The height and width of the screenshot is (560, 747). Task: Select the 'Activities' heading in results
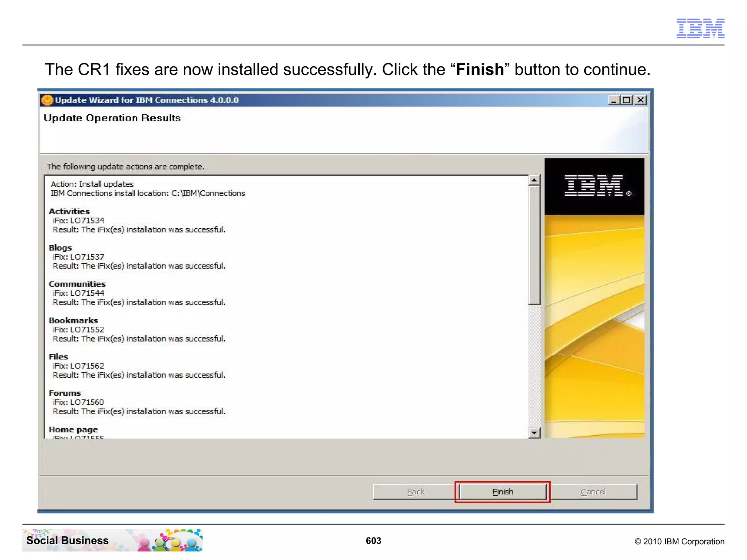click(69, 211)
